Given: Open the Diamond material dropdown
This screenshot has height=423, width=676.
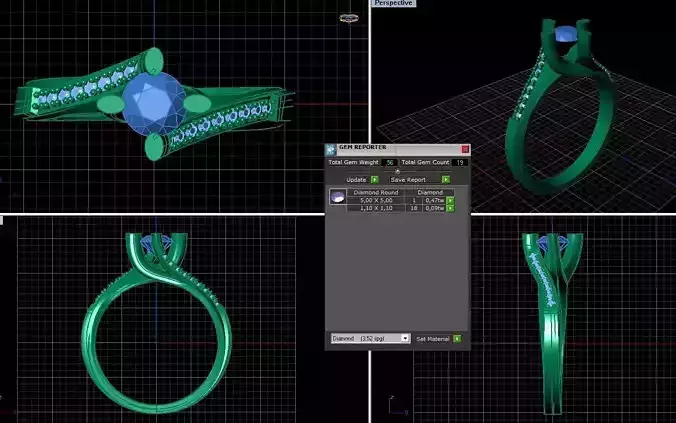Looking at the screenshot, I should click(370, 338).
